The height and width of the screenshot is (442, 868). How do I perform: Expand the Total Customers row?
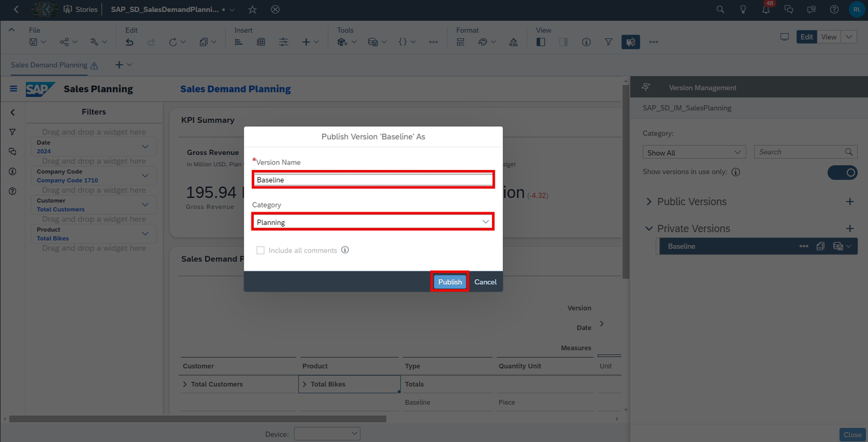[185, 384]
